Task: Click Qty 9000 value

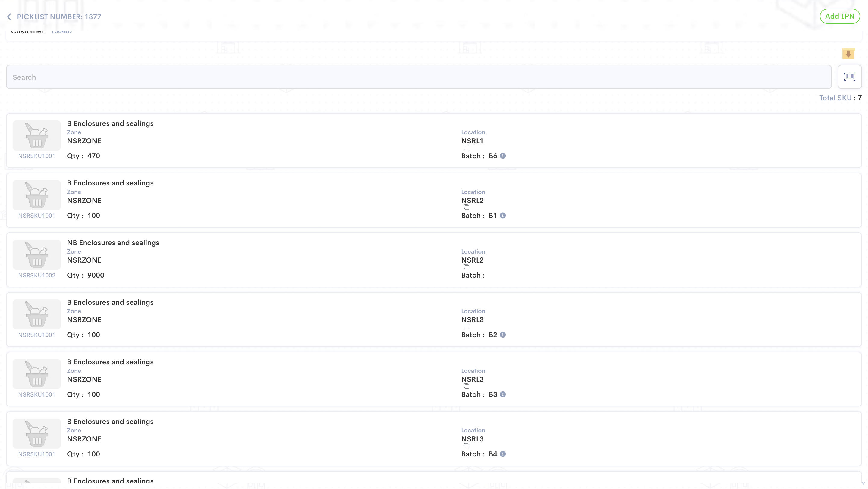Action: pyautogui.click(x=96, y=275)
